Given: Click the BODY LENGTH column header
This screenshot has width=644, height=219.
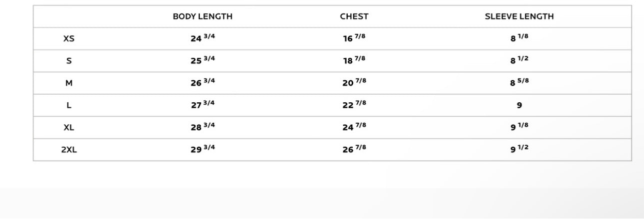Looking at the screenshot, I should pyautogui.click(x=202, y=16).
